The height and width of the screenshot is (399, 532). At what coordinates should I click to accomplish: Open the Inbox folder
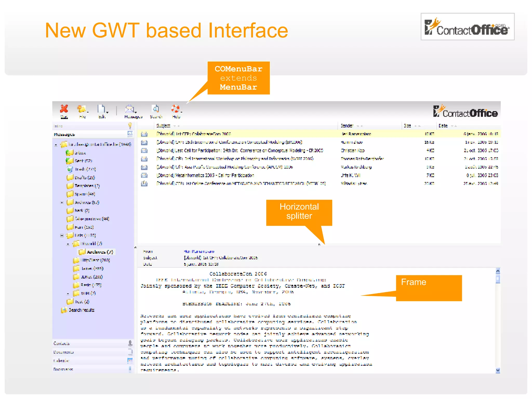click(x=76, y=153)
